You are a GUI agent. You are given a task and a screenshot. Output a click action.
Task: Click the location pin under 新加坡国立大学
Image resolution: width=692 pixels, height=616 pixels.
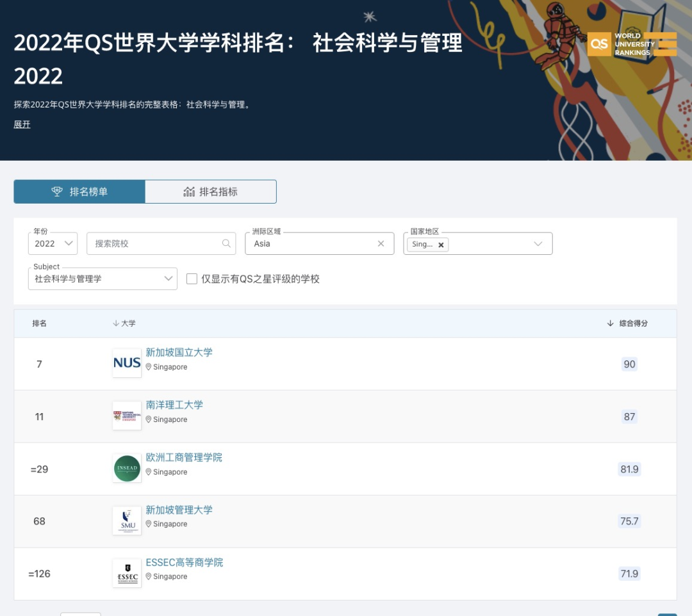click(x=149, y=367)
